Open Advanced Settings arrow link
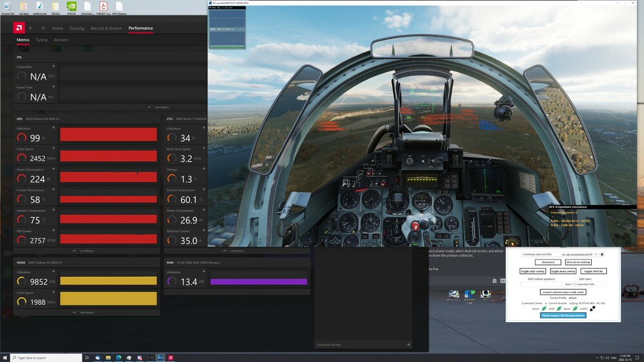The height and width of the screenshot is (362, 644). 408,345
